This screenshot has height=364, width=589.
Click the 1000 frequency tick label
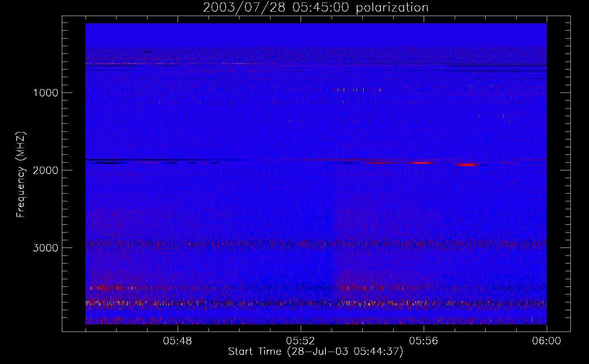click(46, 93)
